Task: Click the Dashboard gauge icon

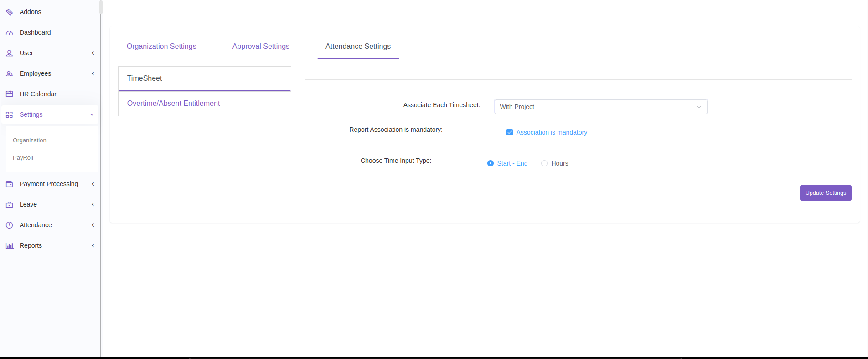Action: click(x=9, y=32)
